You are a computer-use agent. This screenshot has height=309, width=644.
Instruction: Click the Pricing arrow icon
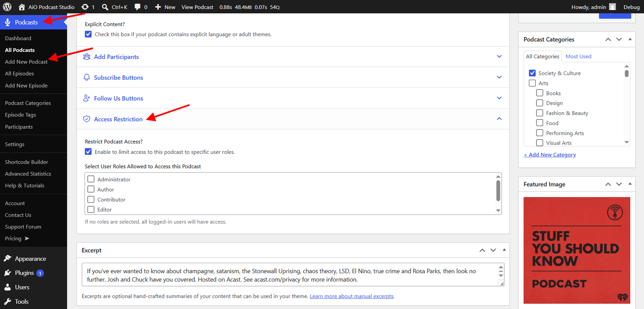(27, 238)
